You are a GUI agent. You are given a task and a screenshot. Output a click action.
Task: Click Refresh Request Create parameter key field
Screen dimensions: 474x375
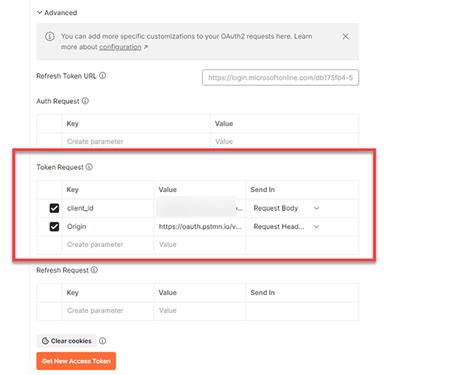(x=108, y=311)
